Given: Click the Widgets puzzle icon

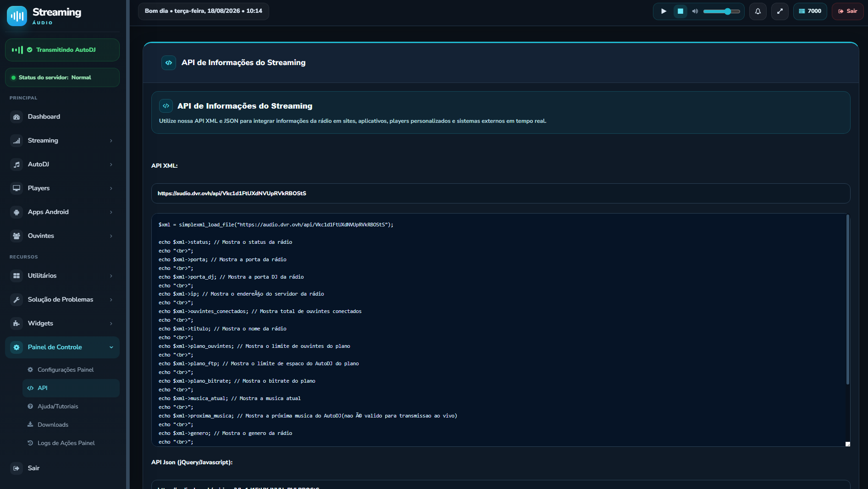Looking at the screenshot, I should pos(17,324).
